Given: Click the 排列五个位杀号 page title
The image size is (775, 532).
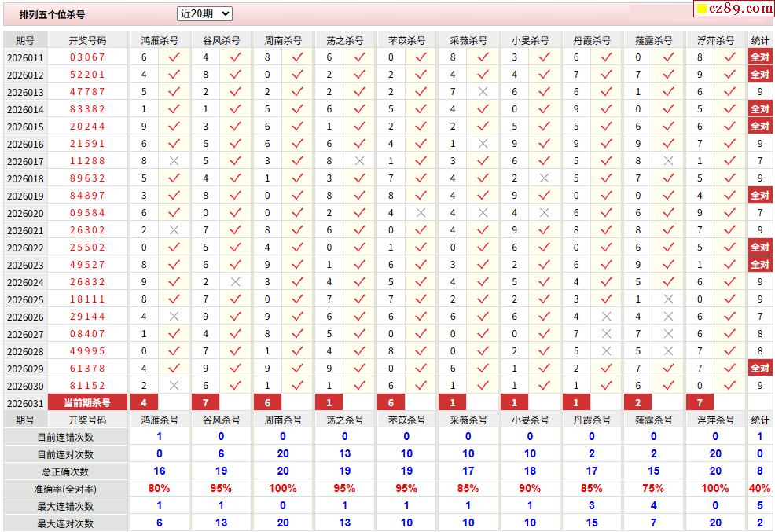Looking at the screenshot, I should [53, 15].
